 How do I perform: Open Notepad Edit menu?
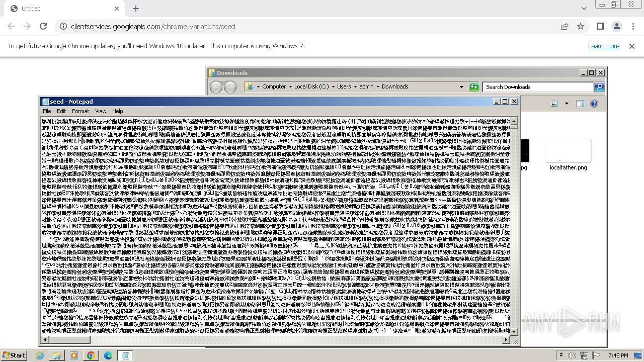point(61,111)
